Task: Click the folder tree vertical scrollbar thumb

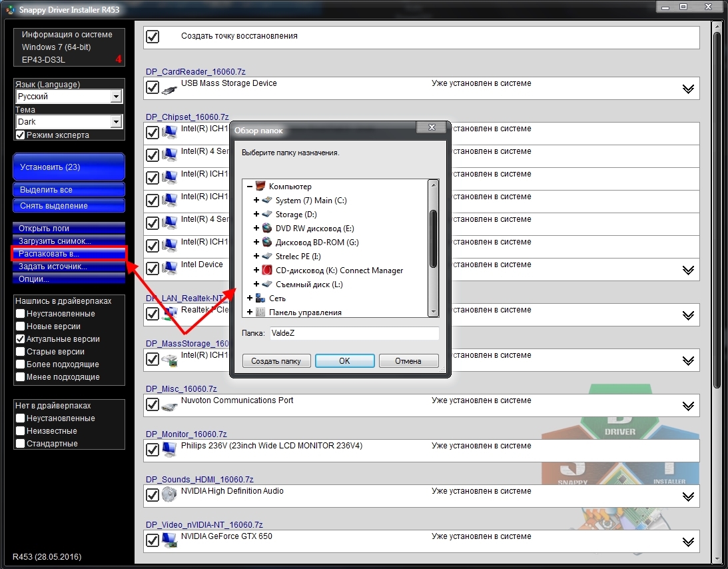Action: click(433, 239)
